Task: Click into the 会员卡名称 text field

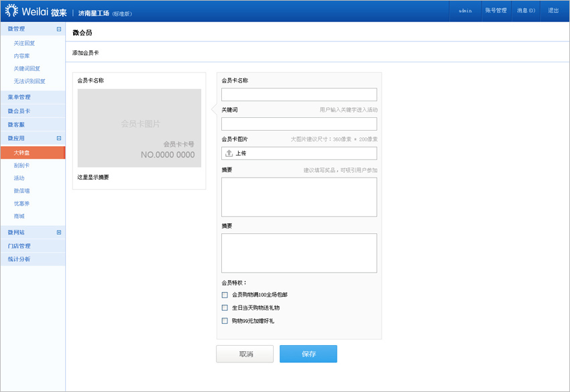Action: click(x=299, y=94)
